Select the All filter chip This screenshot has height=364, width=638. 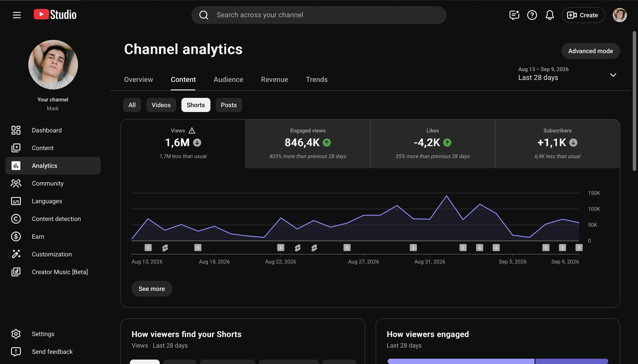pos(132,105)
